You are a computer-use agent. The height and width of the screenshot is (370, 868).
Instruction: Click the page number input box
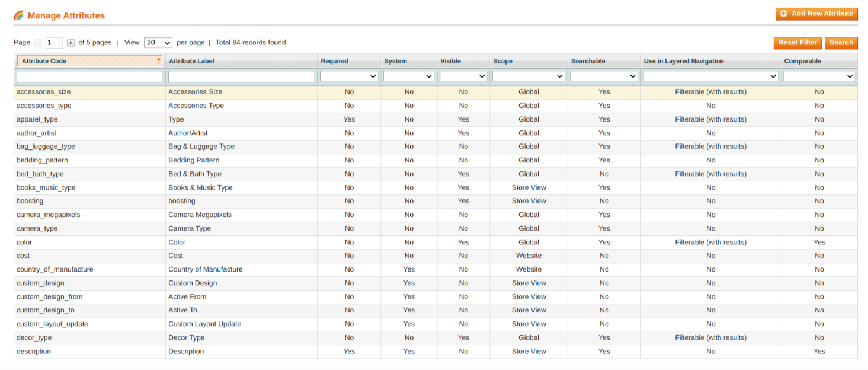pyautogui.click(x=54, y=43)
